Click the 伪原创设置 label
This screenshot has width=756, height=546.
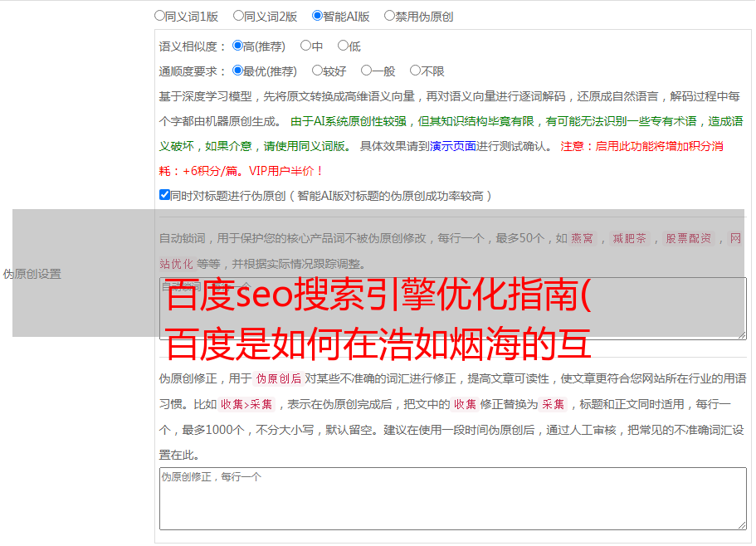(32, 274)
